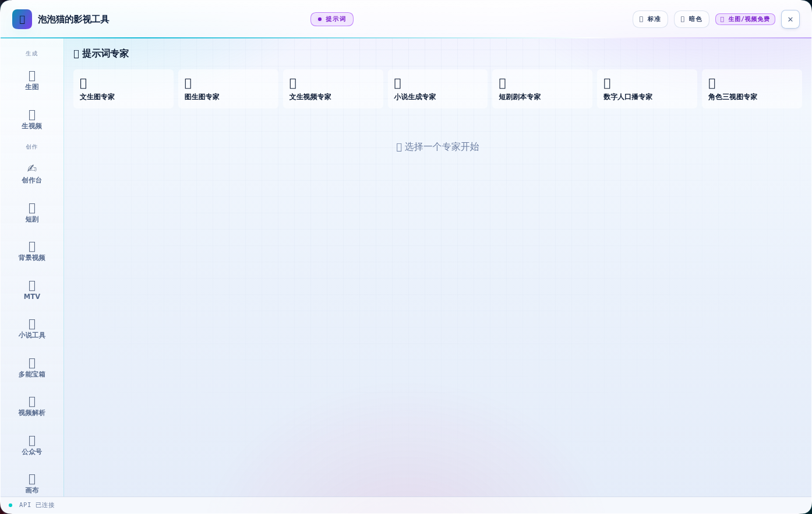Go to the 公众号 section
Image resolution: width=812 pixels, height=514 pixels.
pos(32,445)
